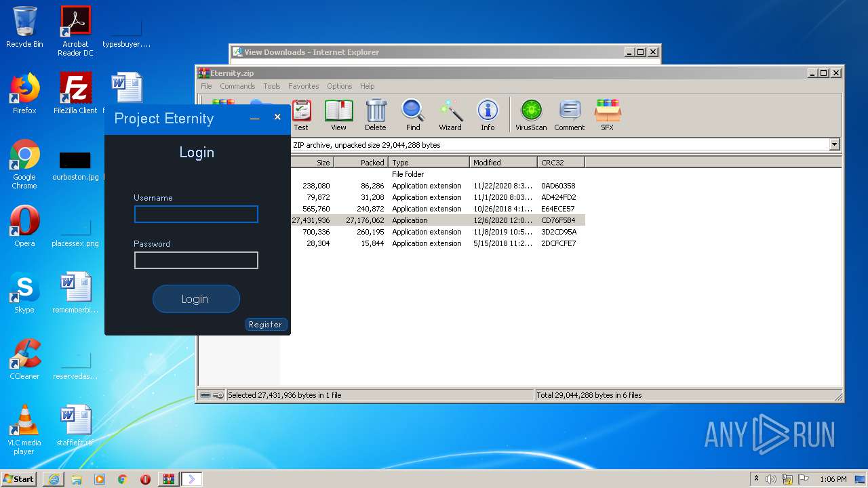Sort by Type column header
868x488 pixels.
[429, 163]
